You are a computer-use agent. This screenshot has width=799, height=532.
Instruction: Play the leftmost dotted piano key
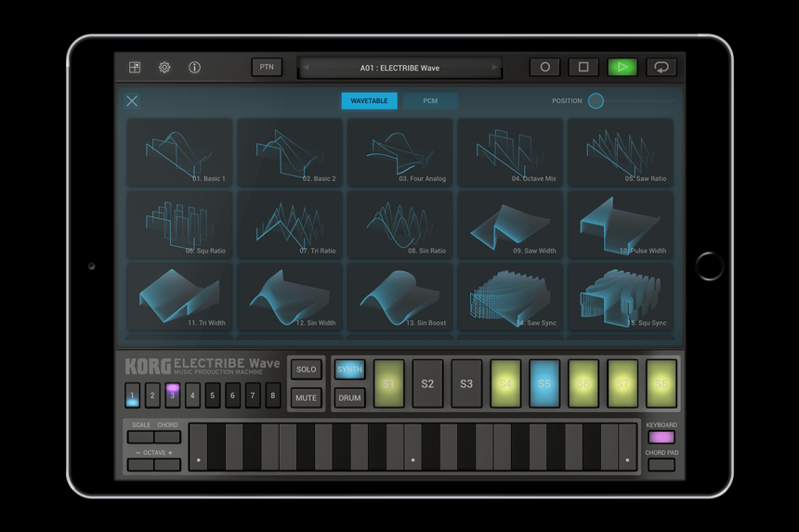[x=198, y=447]
